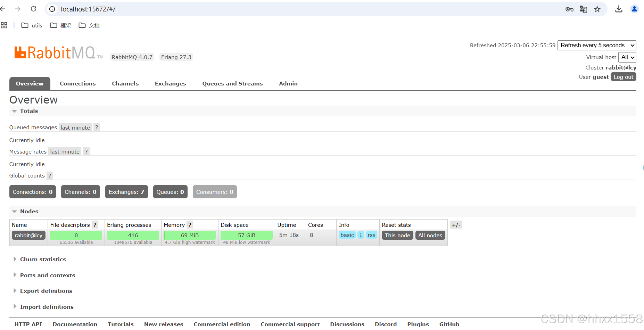Click the translate page icon
This screenshot has height=330, width=644.
583,9
